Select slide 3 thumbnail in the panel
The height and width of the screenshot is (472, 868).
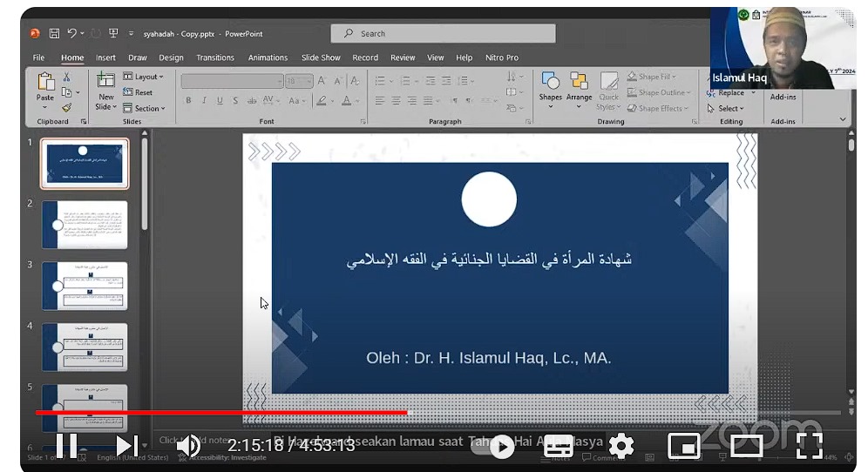85,286
